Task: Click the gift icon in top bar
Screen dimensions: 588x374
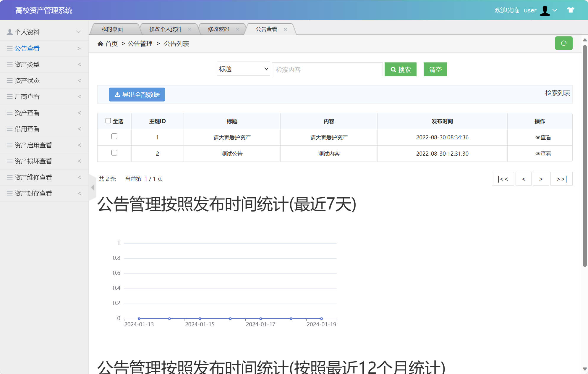Action: 570,10
